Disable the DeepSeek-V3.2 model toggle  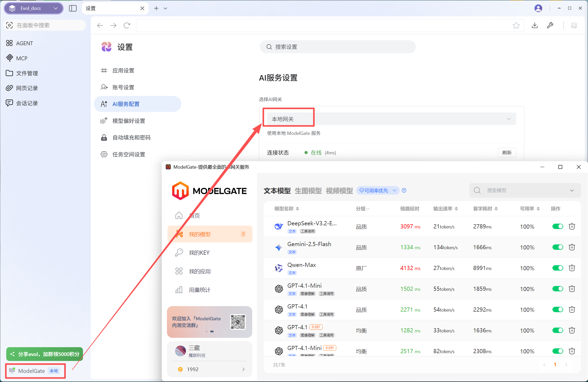558,226
